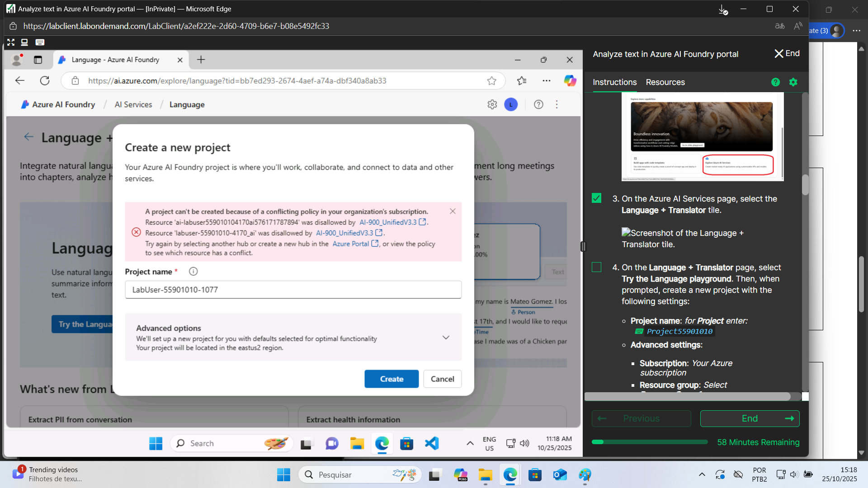Open Visual Studio Code in VM taskbar
Screen dimensions: 868x488
[432, 444]
